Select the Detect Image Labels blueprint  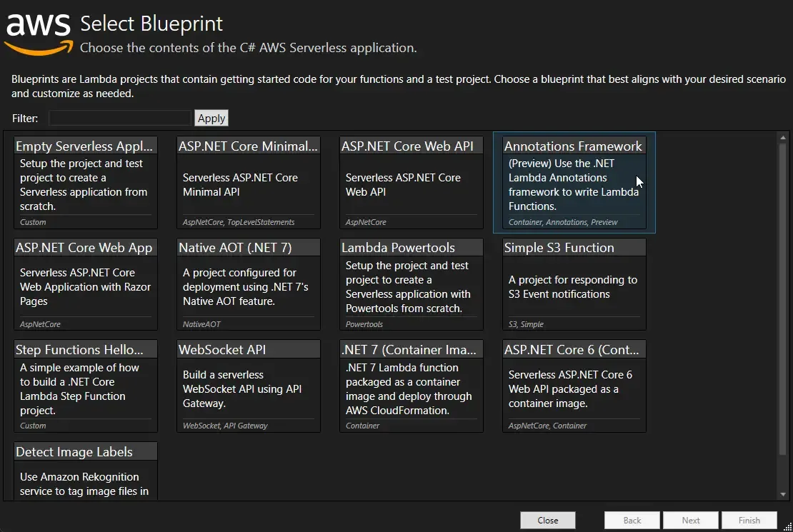[x=85, y=468]
